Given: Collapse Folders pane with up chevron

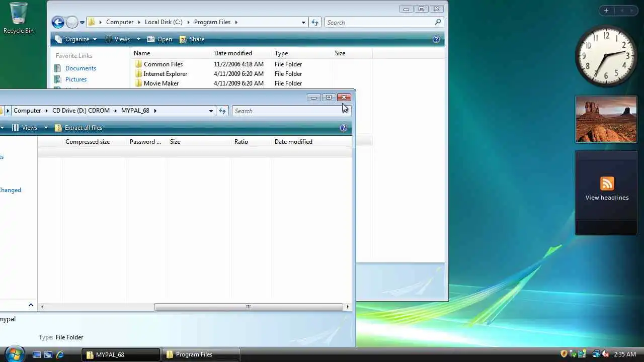Looking at the screenshot, I should (31, 305).
